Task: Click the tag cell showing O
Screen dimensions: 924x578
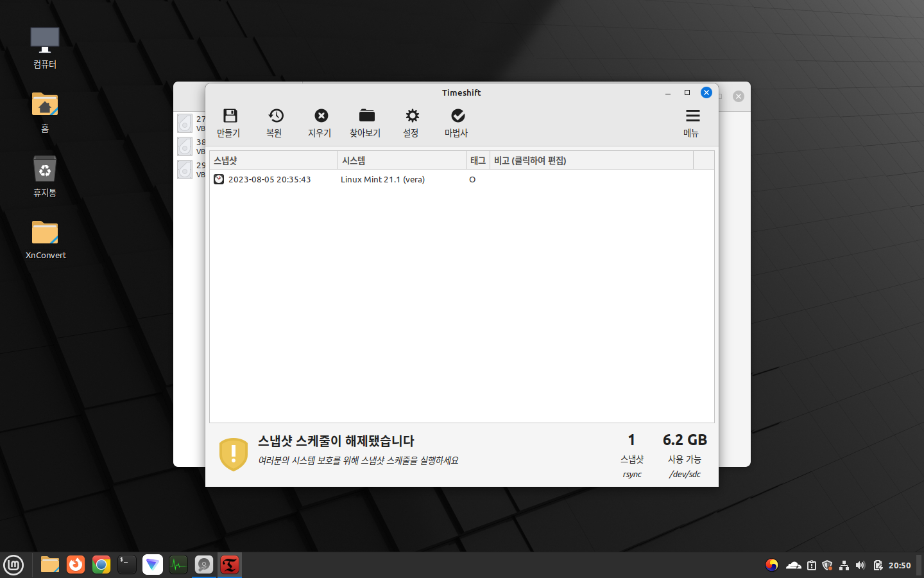Action: point(472,180)
